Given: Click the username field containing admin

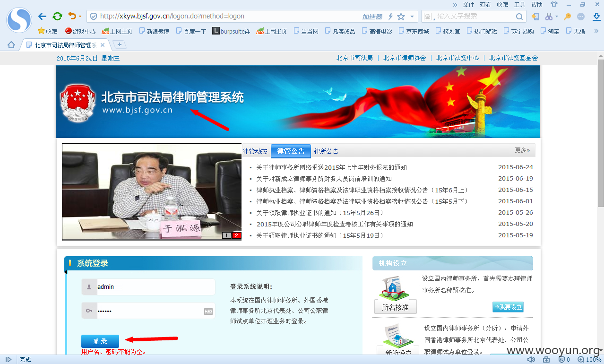Looking at the screenshot, I should pyautogui.click(x=148, y=287).
